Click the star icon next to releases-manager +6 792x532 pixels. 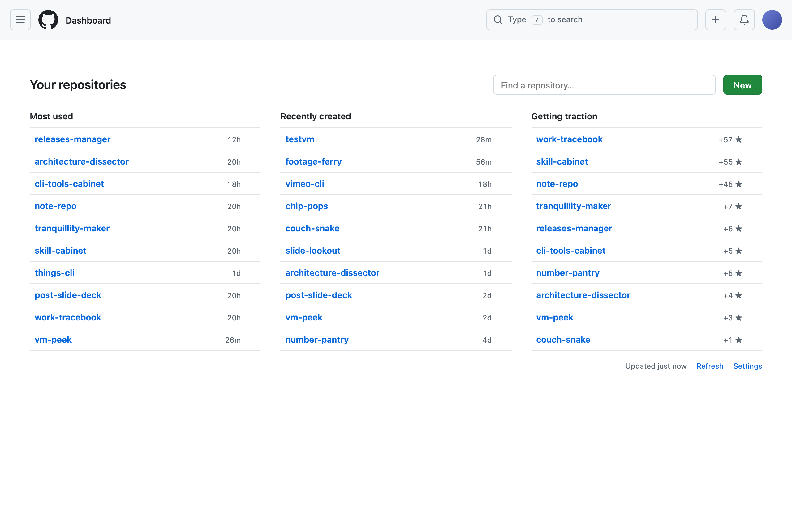(739, 229)
